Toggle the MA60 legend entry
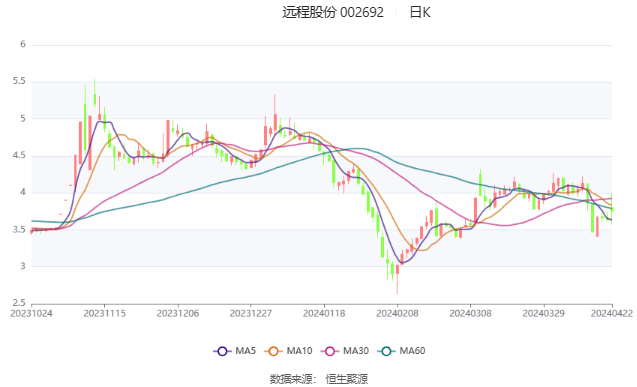 click(401, 351)
